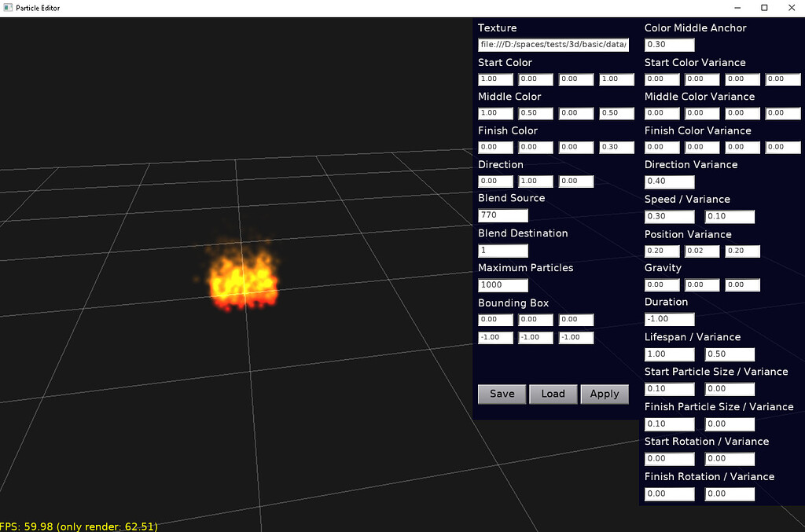Click the middle Position Variance field

pos(701,251)
